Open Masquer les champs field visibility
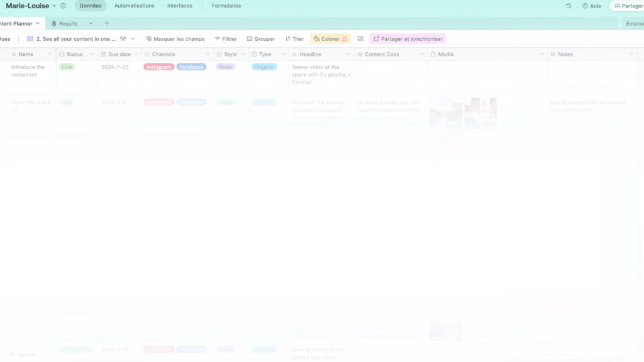 click(175, 39)
